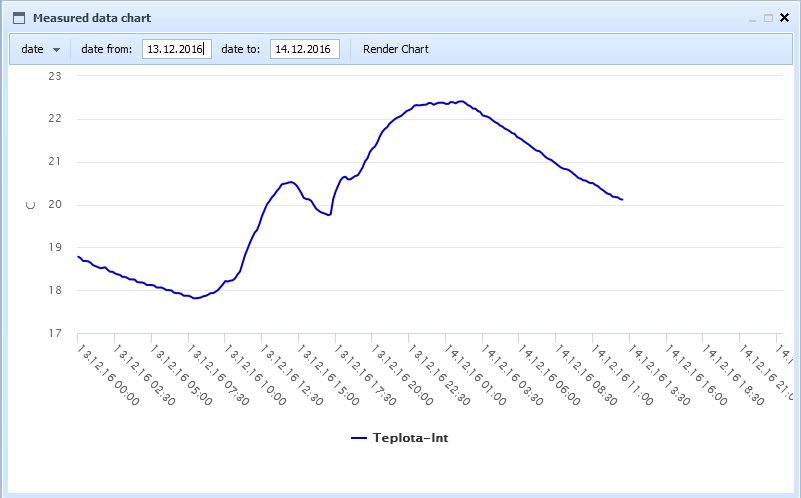Click the y-axis value 23
Screen dimensions: 801x498
[x=55, y=76]
